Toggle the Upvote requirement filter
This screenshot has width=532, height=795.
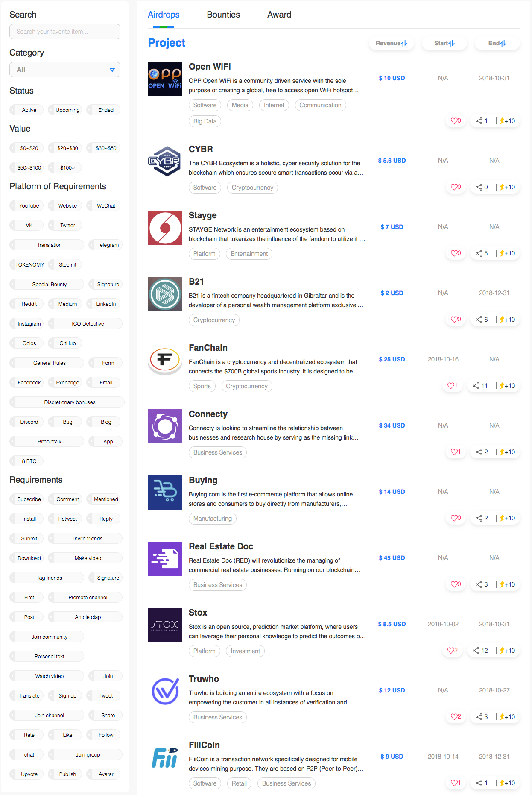pyautogui.click(x=26, y=774)
